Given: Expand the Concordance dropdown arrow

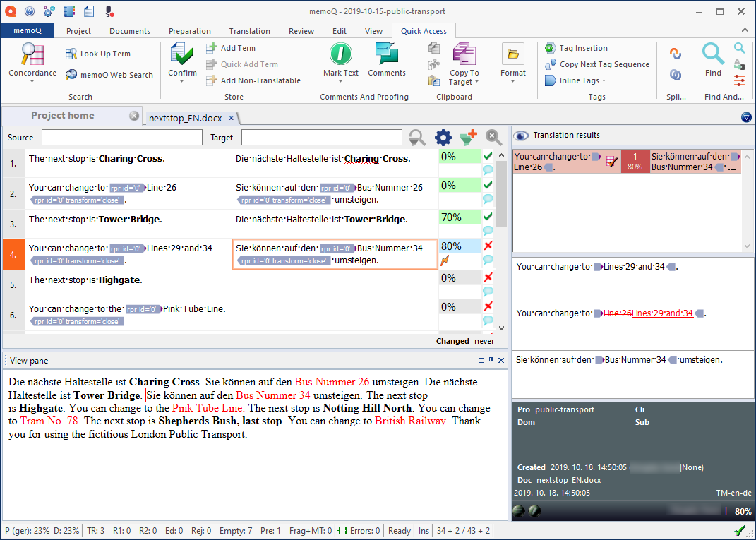Looking at the screenshot, I should pos(32,81).
